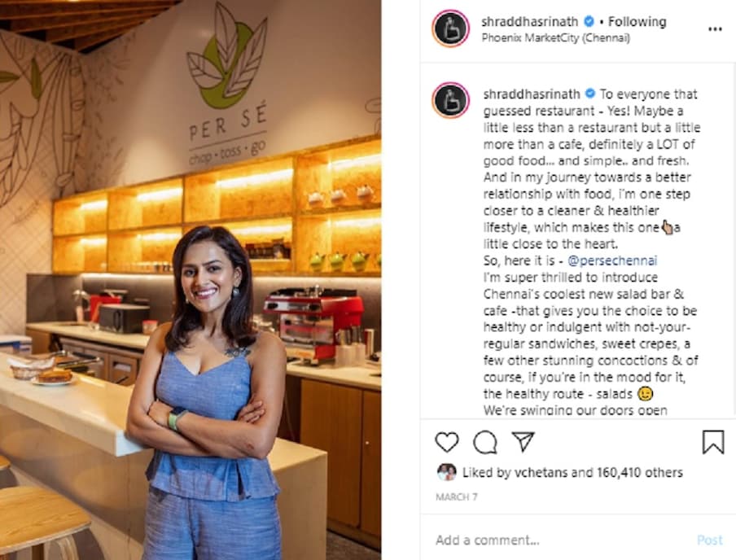Click the MARCH 7 post date
Image resolution: width=736 pixels, height=560 pixels.
tap(456, 497)
